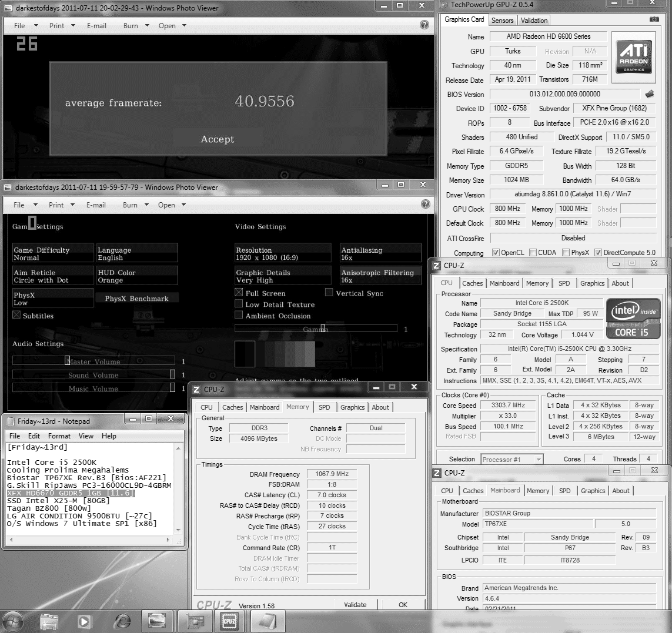Click E-mail in lower Photo Viewer toolbar
672x633 pixels.
[96, 205]
